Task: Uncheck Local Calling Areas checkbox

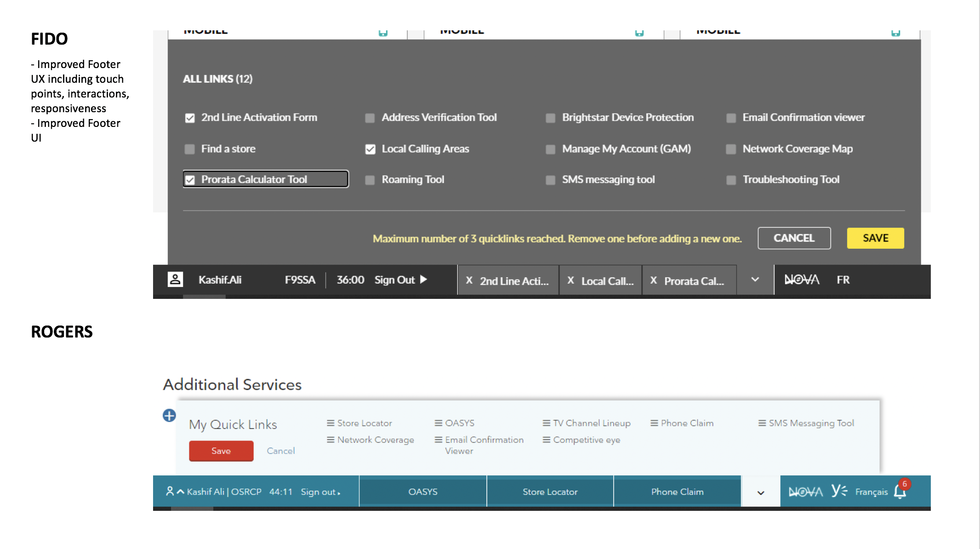Action: [370, 149]
